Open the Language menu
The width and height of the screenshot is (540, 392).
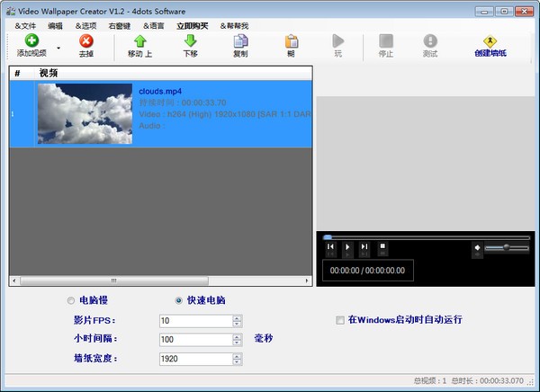[x=153, y=26]
